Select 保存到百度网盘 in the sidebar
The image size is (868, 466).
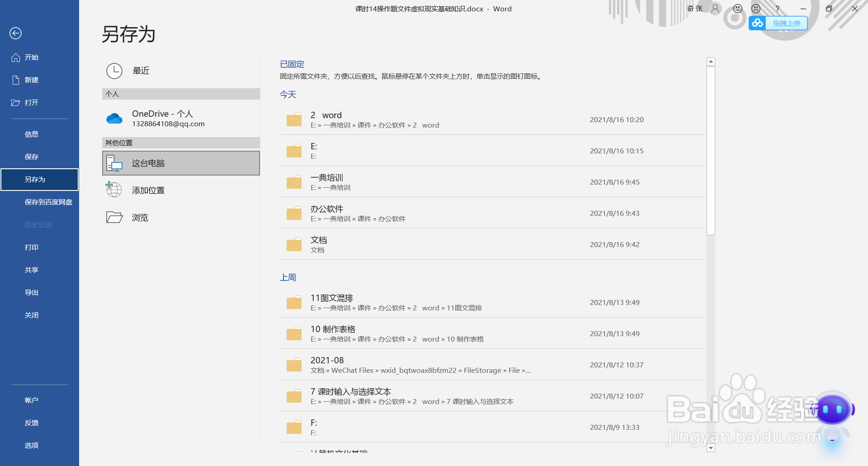pos(48,202)
